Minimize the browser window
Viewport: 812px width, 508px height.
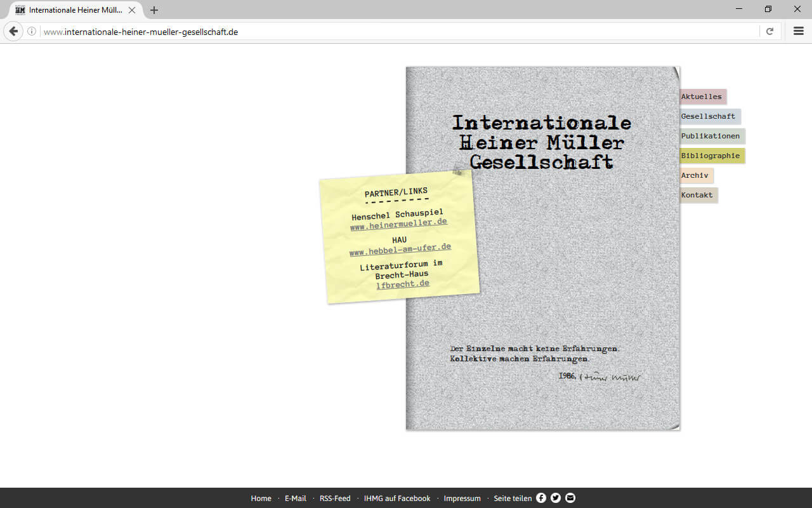[739, 9]
